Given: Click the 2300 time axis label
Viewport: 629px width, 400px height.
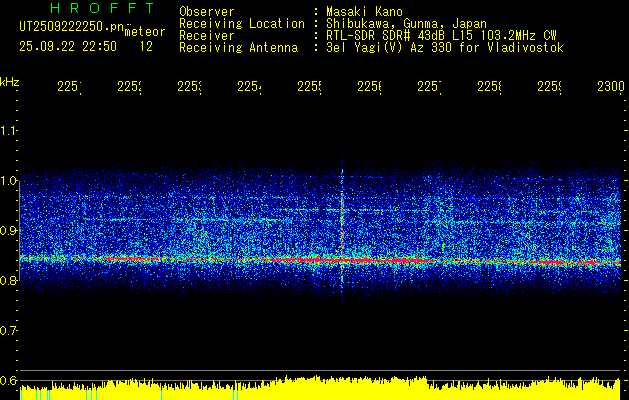Looking at the screenshot, I should (611, 86).
